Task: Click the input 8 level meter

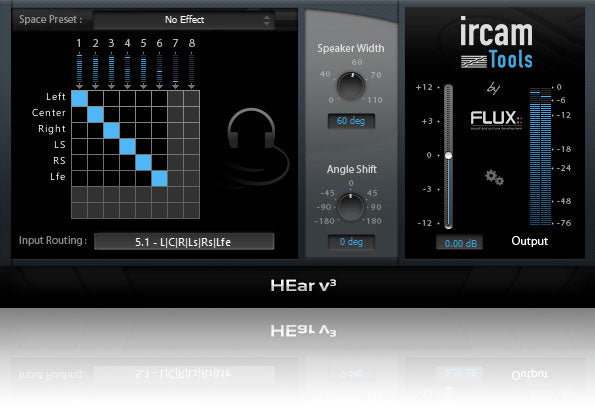Action: click(191, 69)
